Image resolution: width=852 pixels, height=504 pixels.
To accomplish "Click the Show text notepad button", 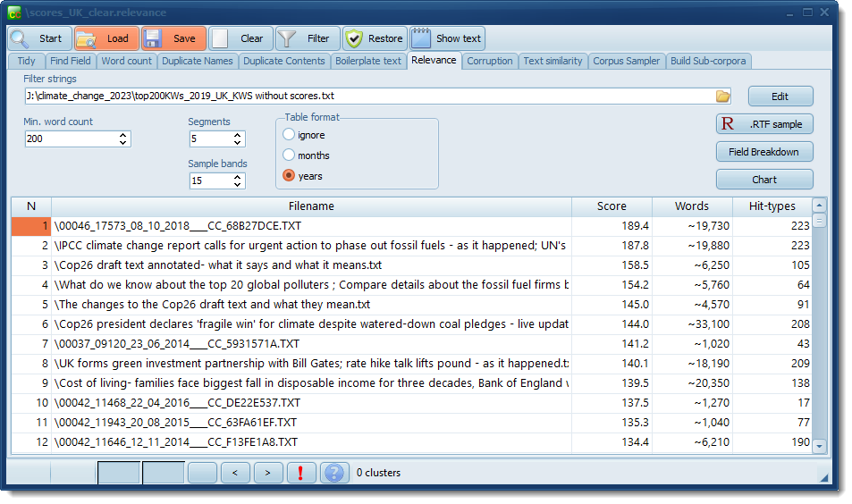I will [447, 38].
